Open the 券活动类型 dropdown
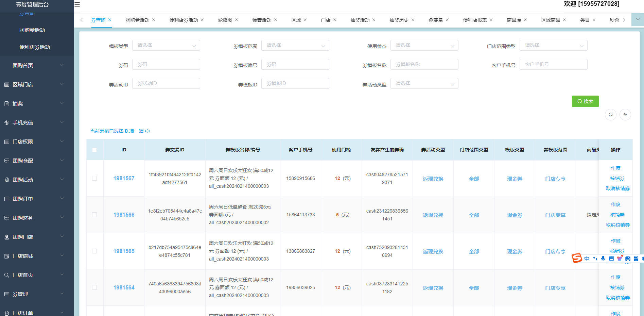This screenshot has height=316, width=644. pyautogui.click(x=424, y=83)
